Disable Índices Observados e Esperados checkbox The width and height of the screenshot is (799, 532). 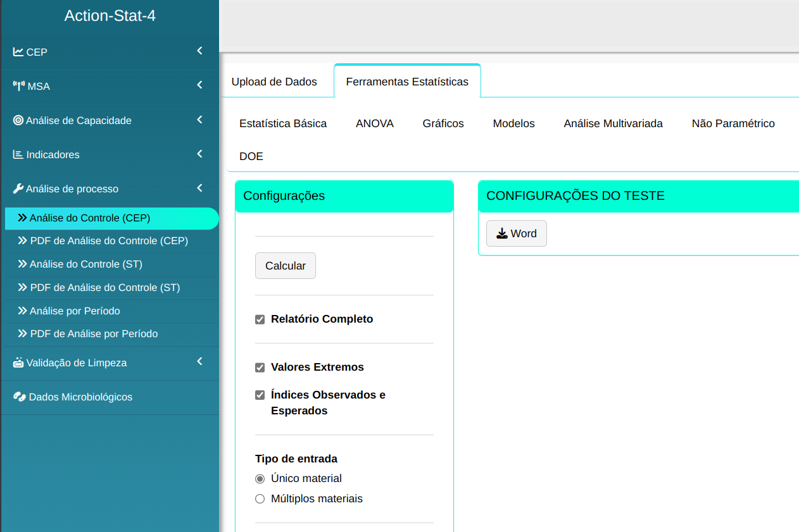(260, 395)
